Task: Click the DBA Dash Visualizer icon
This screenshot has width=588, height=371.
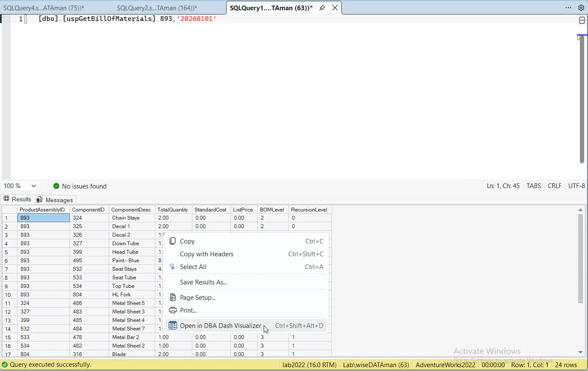Action: (x=173, y=326)
